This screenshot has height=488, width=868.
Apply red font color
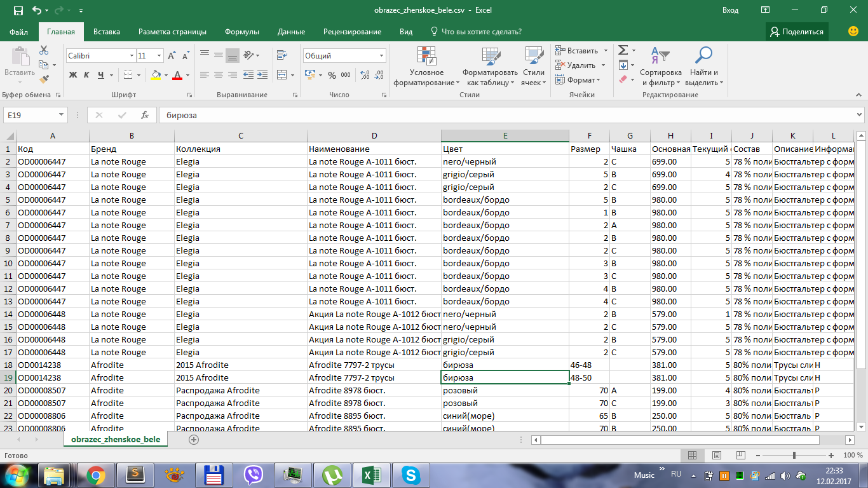(x=178, y=75)
